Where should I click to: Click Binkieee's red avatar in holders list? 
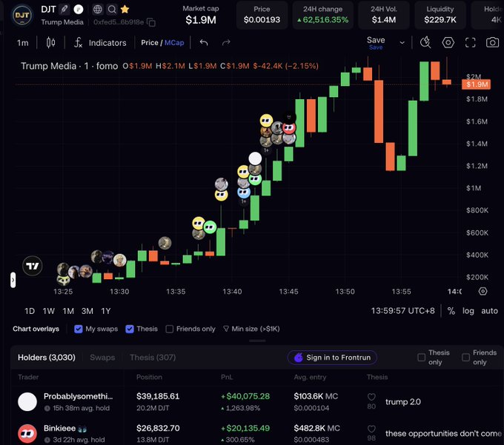[27, 433]
